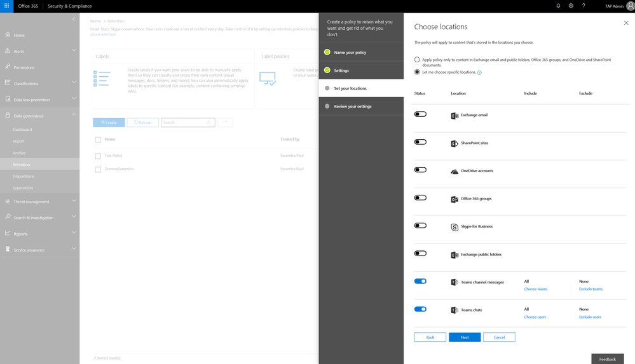Screen dimensions: 635x364
Task: Enable the OneDrive accounts toggle
Action: [420, 170]
